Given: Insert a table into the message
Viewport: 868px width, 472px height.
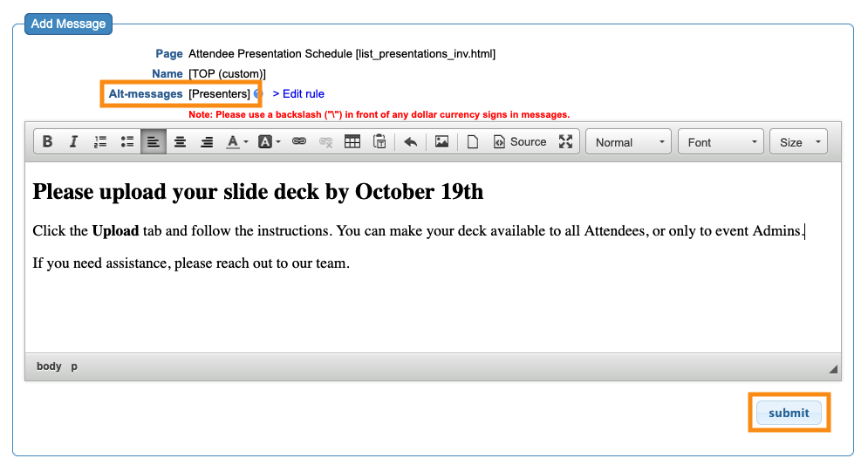Looking at the screenshot, I should 352,142.
